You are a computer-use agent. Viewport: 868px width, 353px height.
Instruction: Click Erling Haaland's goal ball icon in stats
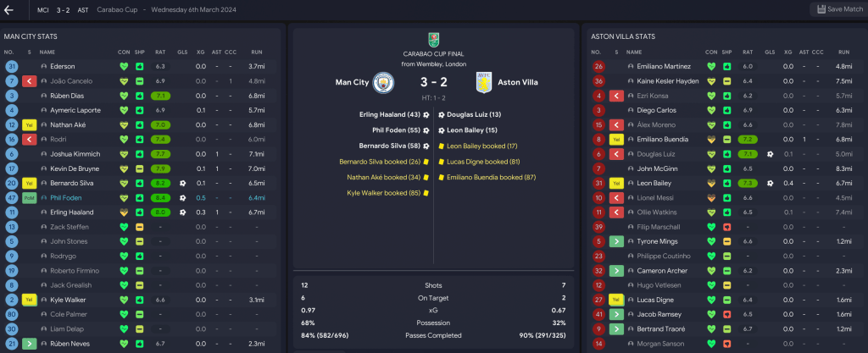[182, 212]
